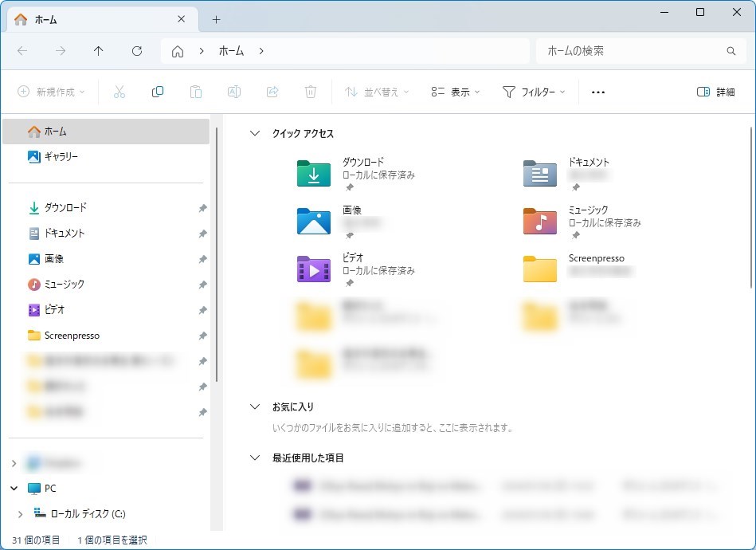Collapse the クイック アクセス section
Viewport: 756px width, 550px height.
(x=255, y=134)
